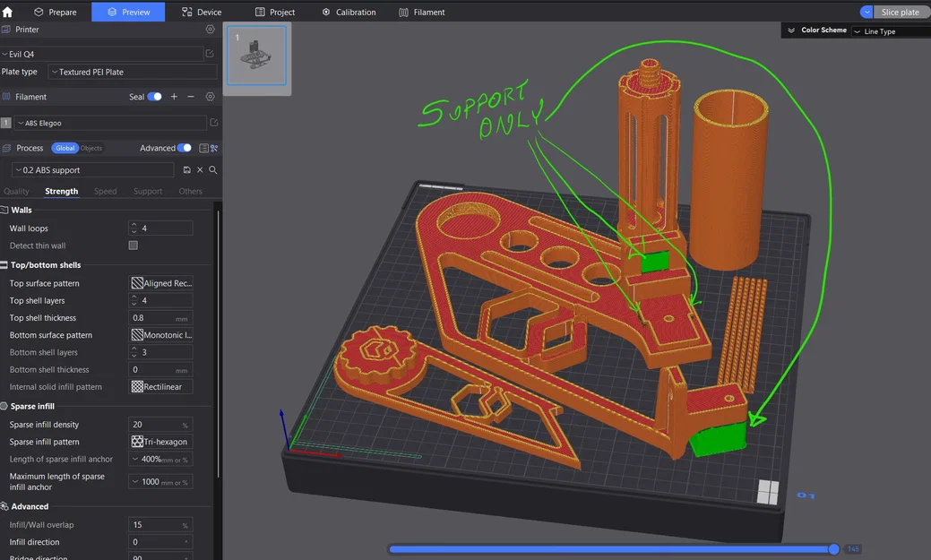Toggle the Advanced mode switch
The image size is (931, 560).
pos(184,148)
